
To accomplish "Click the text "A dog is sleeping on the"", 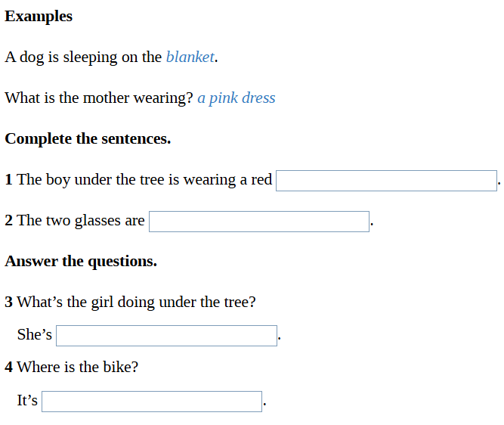I will pyautogui.click(x=83, y=57).
